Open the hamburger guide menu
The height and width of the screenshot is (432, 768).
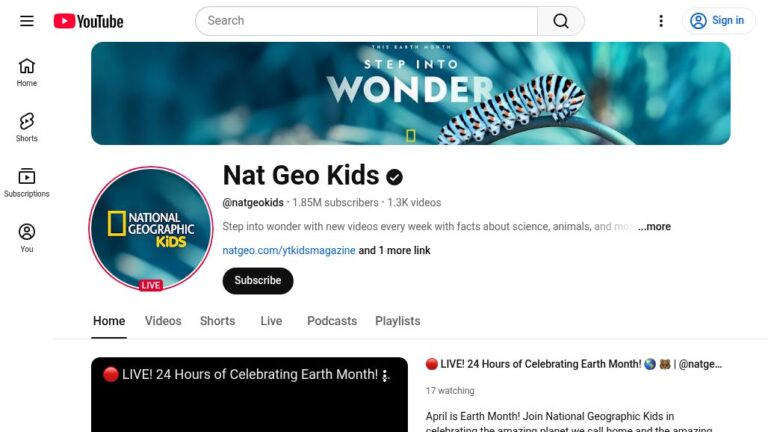coord(26,21)
